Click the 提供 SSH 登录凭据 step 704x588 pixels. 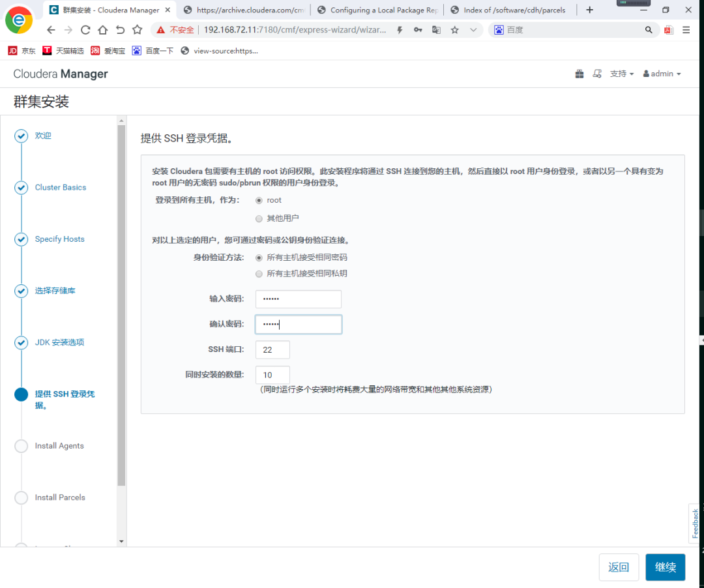tap(65, 400)
